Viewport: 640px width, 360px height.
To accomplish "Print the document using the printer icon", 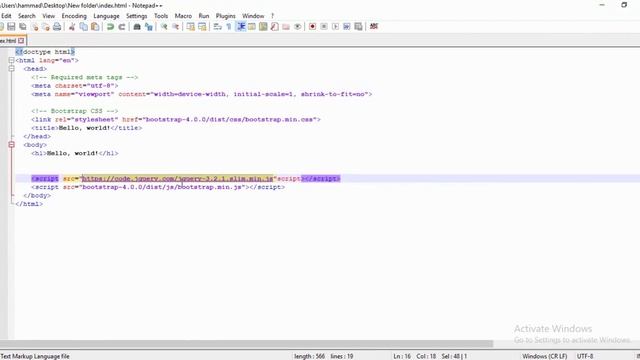I will tap(57, 27).
